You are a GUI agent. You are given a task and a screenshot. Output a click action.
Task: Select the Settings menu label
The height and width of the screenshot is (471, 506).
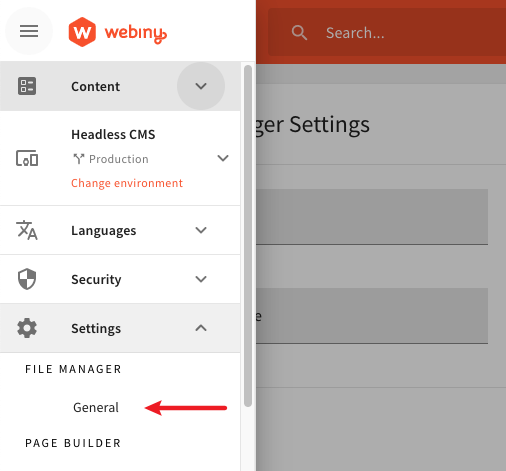coord(96,328)
